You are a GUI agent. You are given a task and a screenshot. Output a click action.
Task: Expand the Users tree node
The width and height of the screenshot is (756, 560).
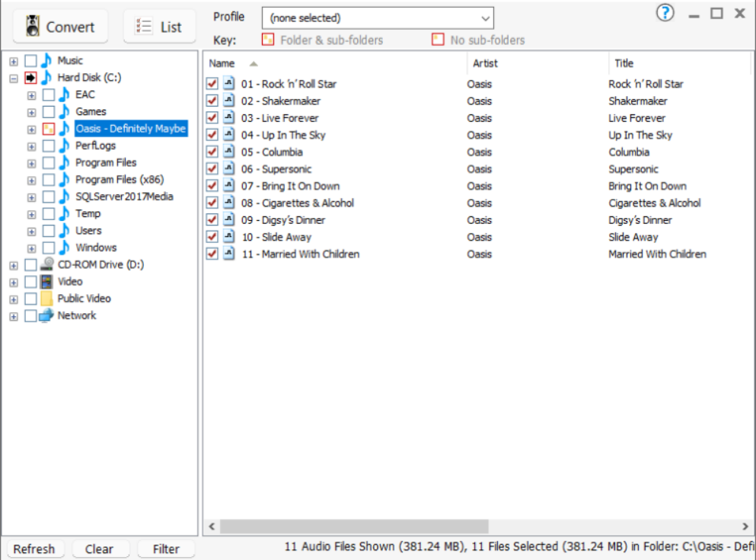31,230
